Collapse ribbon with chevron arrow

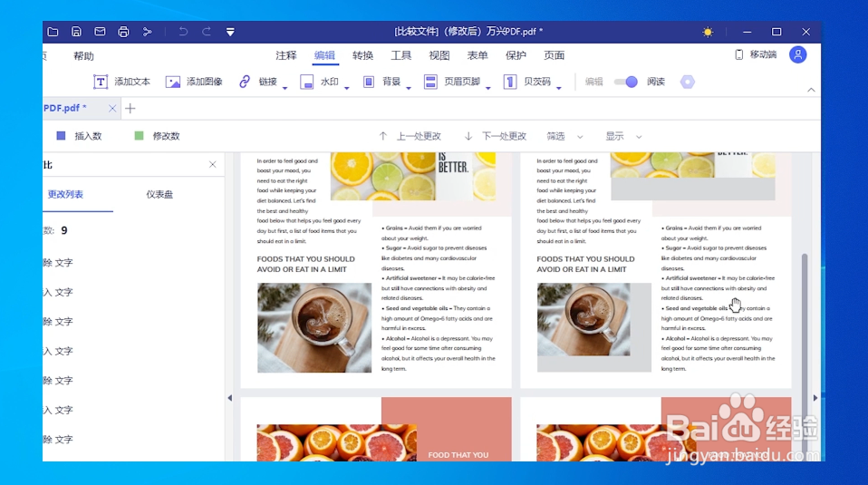click(x=811, y=90)
